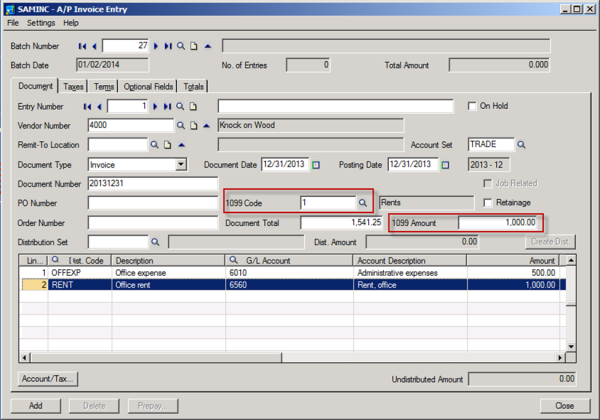The height and width of the screenshot is (420, 600).
Task: Select the OFFEXP distribution row
Action: tap(293, 273)
